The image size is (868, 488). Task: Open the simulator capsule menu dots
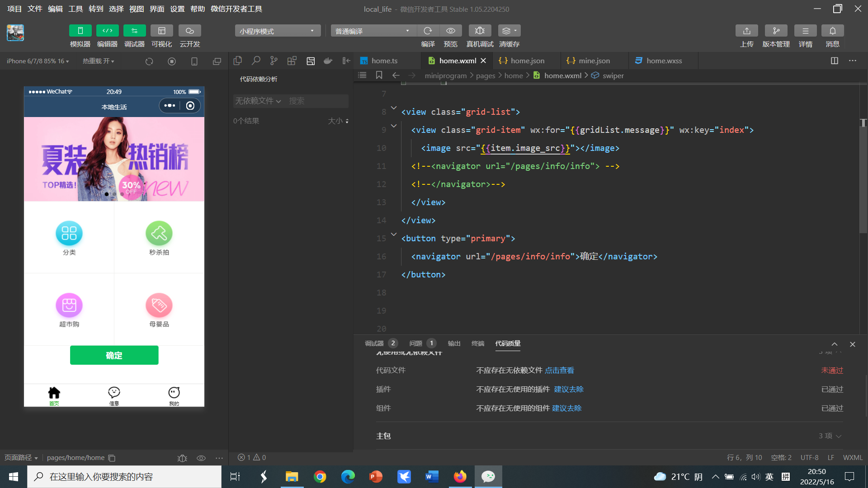[170, 106]
